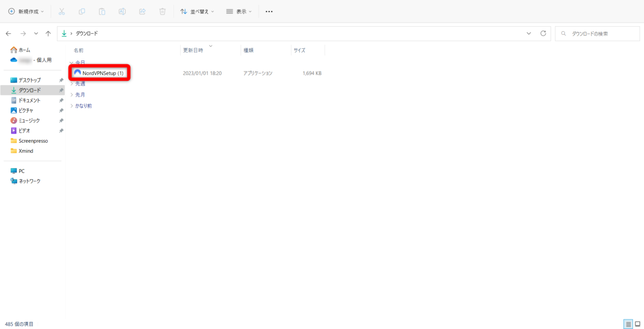Open the 新規作成 dropdown menu
644x329 pixels.
[x=26, y=11]
